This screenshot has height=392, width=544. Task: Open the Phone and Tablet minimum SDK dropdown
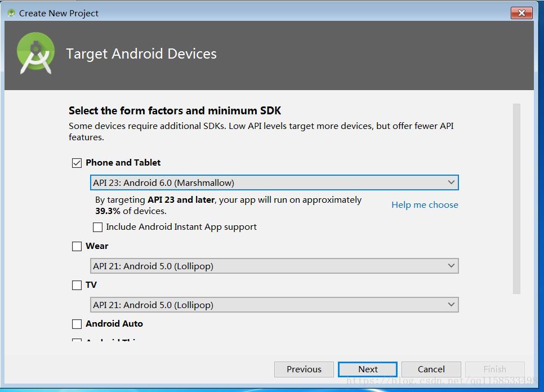pyautogui.click(x=274, y=182)
